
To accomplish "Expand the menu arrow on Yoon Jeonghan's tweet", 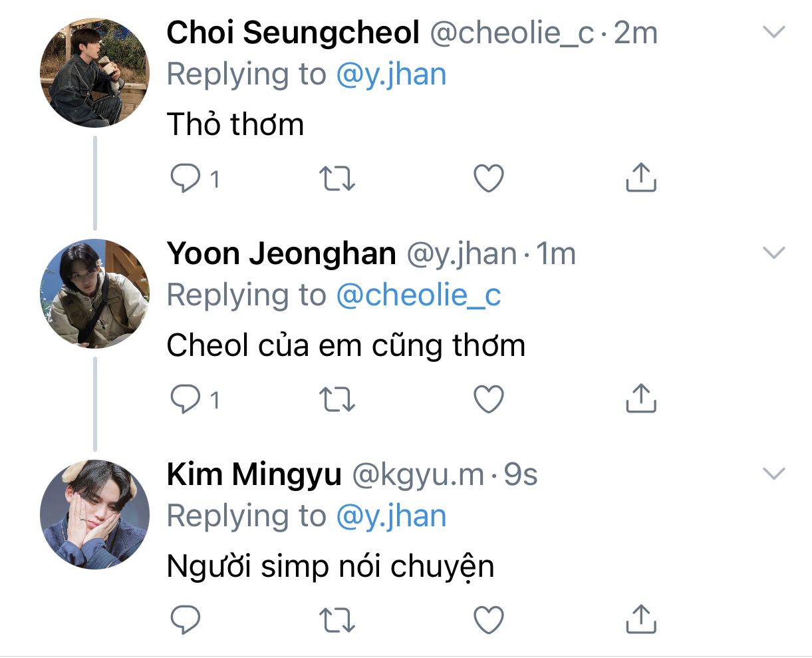I will coord(774,253).
